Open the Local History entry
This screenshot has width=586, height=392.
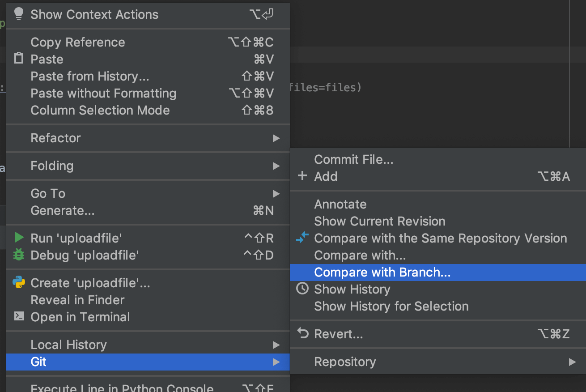[x=148, y=345]
